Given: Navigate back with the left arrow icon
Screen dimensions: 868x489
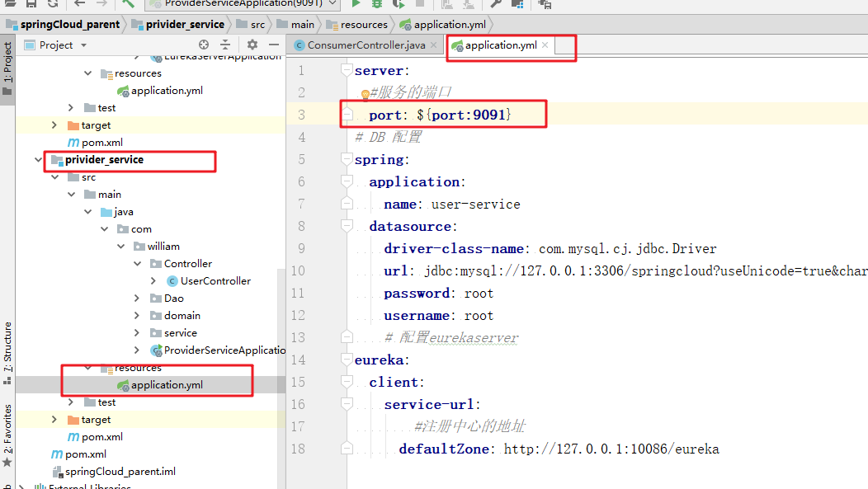Looking at the screenshot, I should pos(80,4).
